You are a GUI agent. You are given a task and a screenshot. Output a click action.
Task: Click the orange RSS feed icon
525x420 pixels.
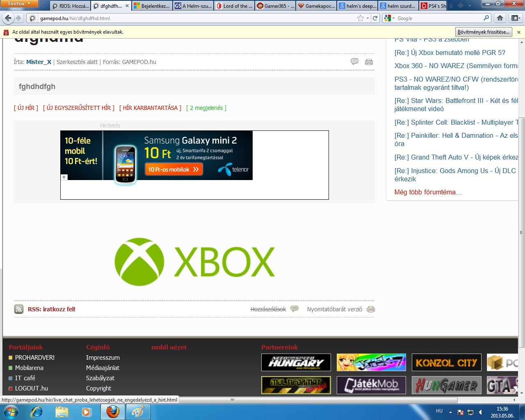click(x=19, y=309)
